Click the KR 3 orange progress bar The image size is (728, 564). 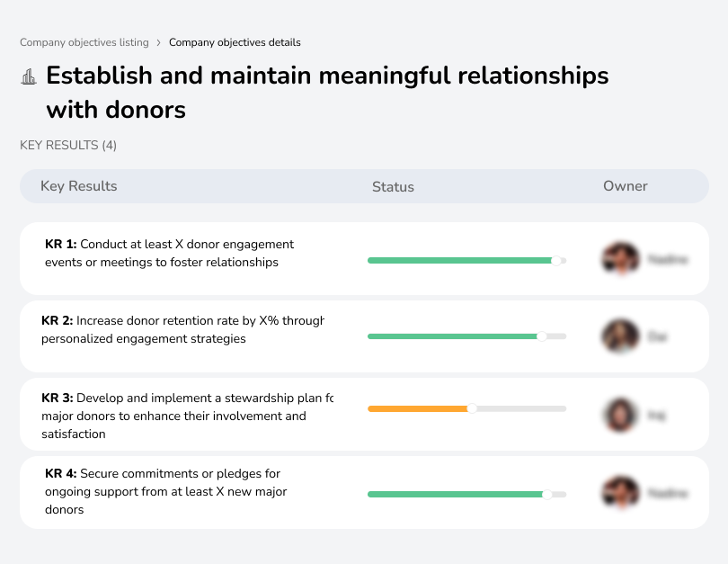click(x=419, y=408)
